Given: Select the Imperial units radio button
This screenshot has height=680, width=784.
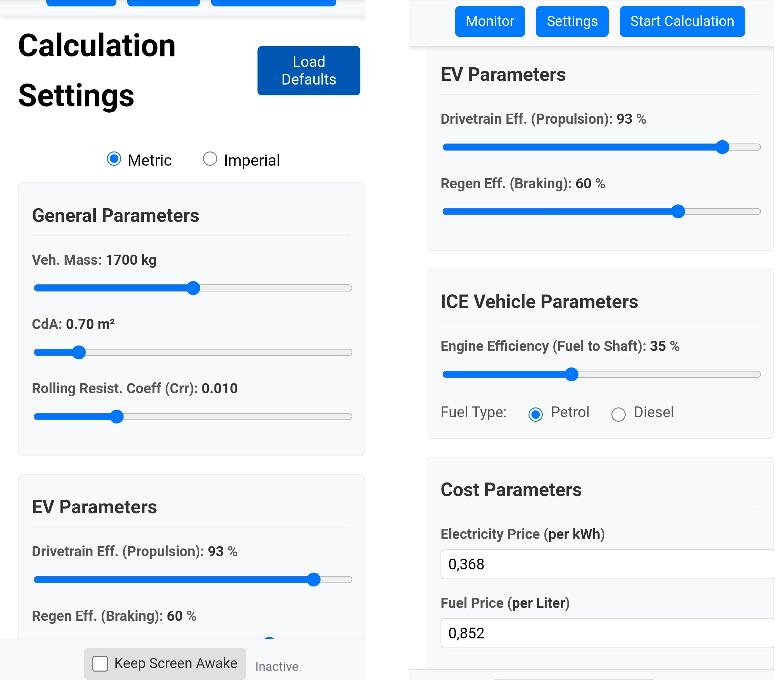Looking at the screenshot, I should (210, 159).
